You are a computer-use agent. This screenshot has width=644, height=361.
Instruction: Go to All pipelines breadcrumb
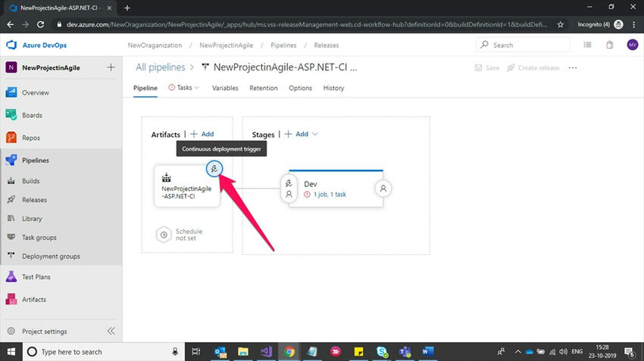161,67
